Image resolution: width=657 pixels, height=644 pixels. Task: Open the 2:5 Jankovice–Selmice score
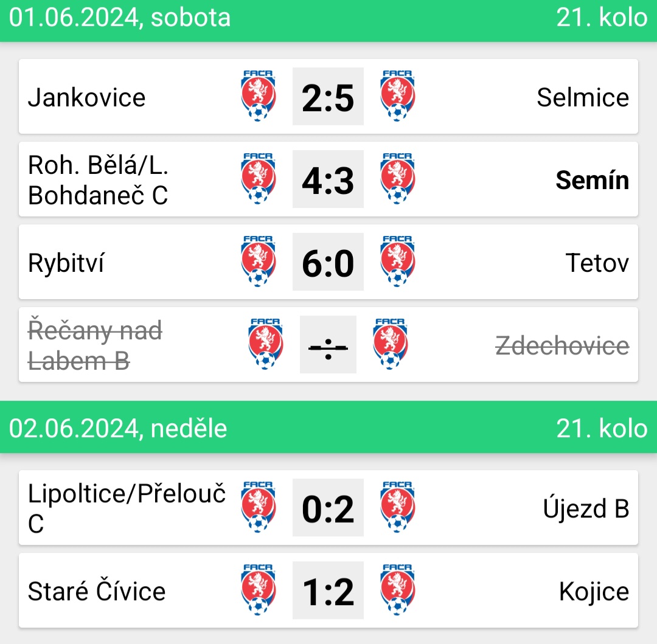(328, 96)
